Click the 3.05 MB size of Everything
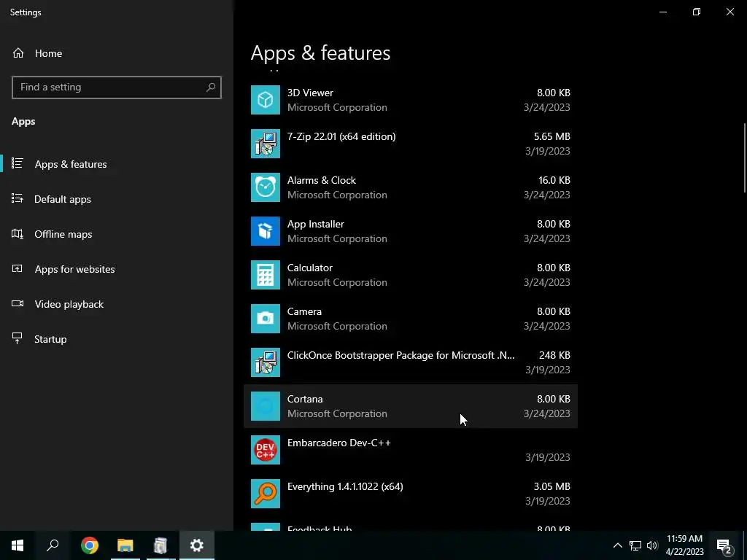 point(551,486)
